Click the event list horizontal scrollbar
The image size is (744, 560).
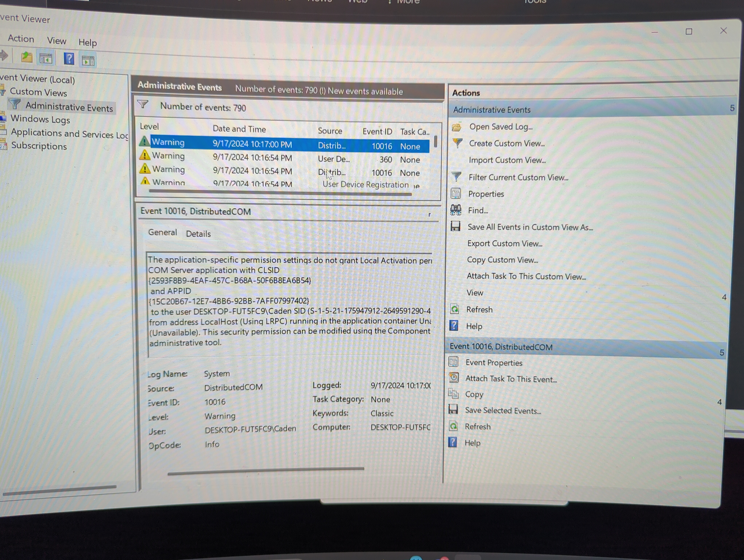pyautogui.click(x=280, y=193)
